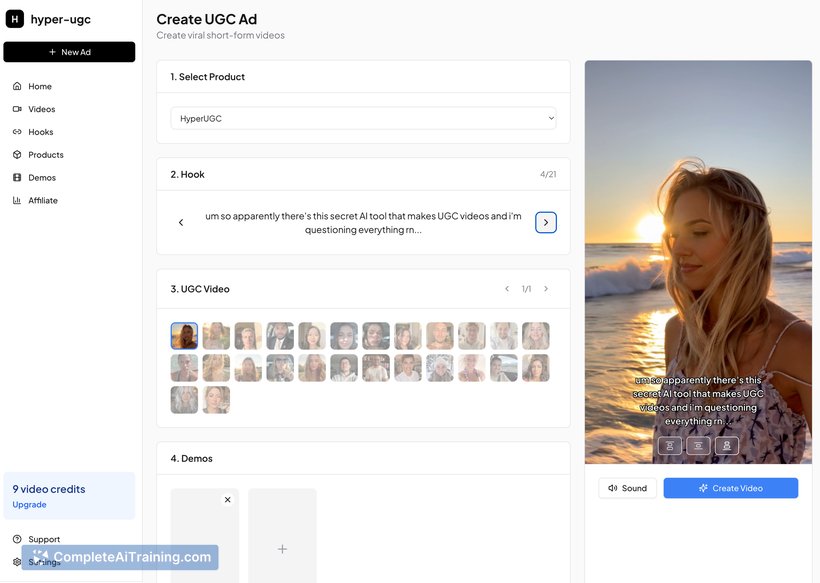Click the '4. Demos' section title
The width and height of the screenshot is (820, 583).
point(191,459)
